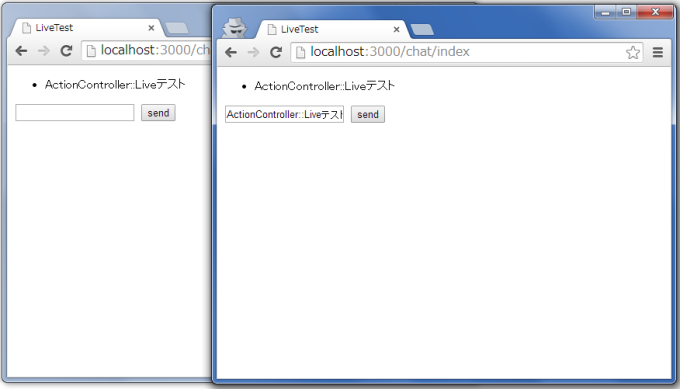
Task: Click back arrow in incognito window
Action: pyautogui.click(x=231, y=52)
